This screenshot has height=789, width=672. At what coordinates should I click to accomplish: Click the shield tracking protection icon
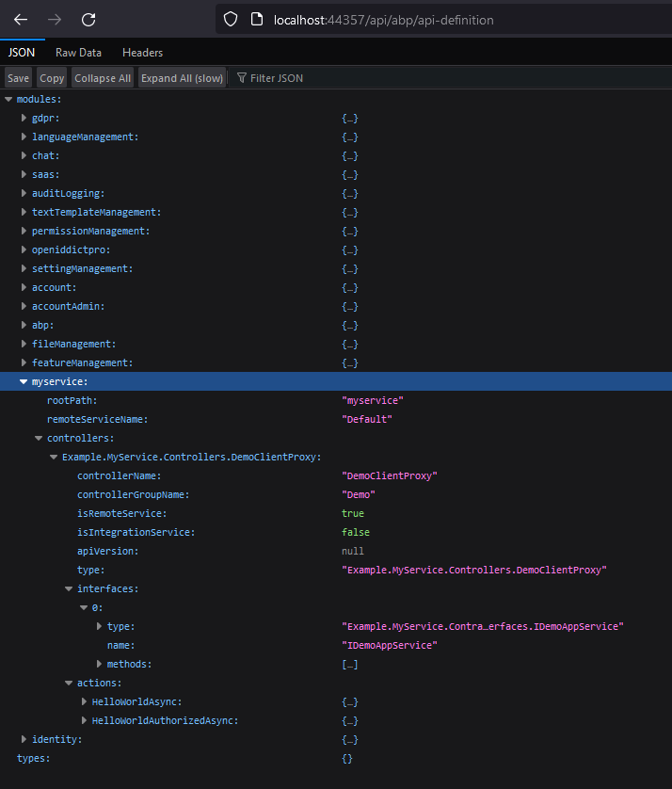[x=231, y=20]
